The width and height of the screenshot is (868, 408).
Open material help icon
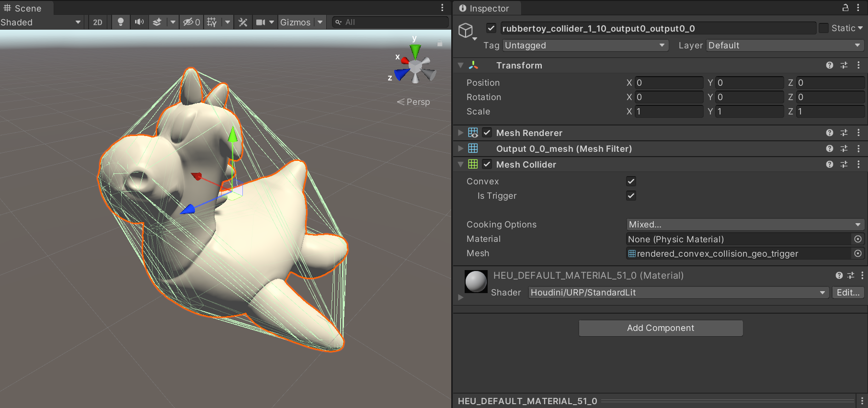[839, 275]
